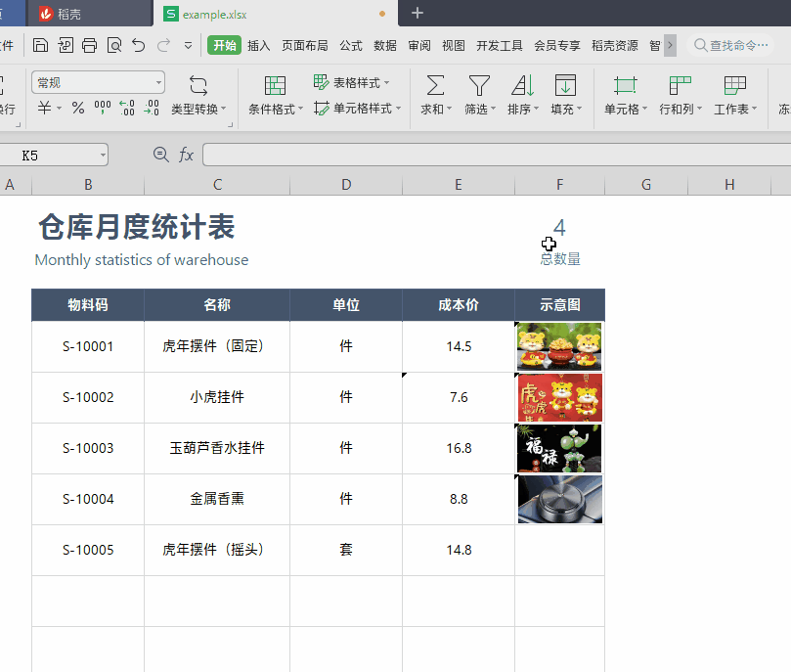The height and width of the screenshot is (672, 791).
Task: Click the zoom magnifier beside fx
Action: coord(161,155)
